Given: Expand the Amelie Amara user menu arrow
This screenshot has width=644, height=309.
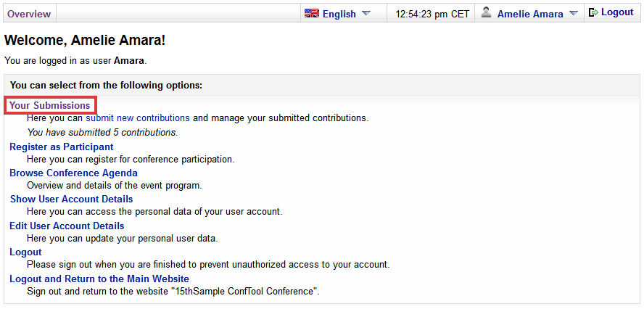Looking at the screenshot, I should pos(574,13).
